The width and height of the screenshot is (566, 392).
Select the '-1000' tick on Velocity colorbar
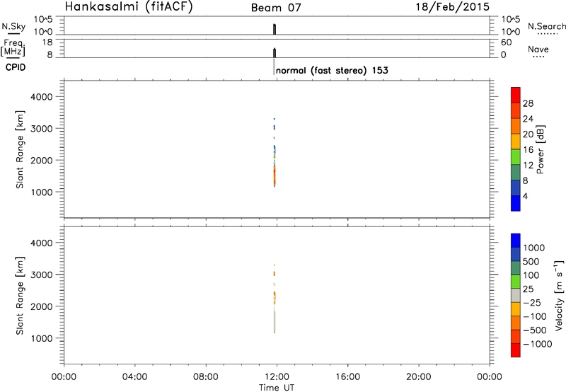click(537, 344)
